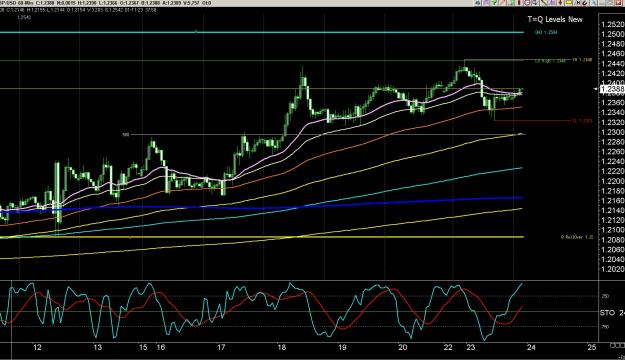Screen dimensions: 625x360
Task: Click the 1.2100 price axis label
Action: point(613,230)
